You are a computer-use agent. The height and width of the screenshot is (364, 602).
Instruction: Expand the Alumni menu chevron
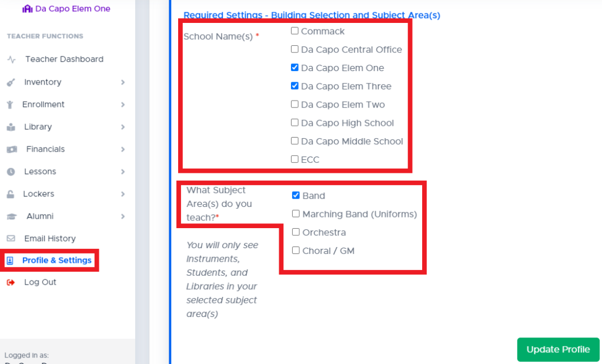click(x=123, y=216)
